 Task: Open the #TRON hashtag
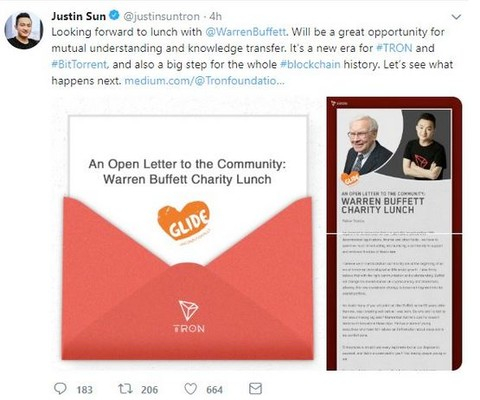tap(394, 48)
